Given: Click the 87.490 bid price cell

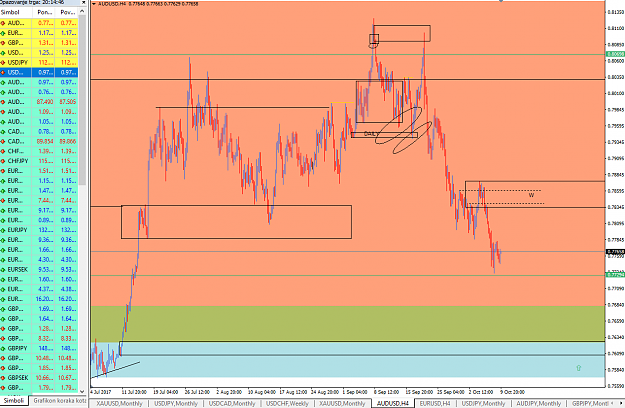Looking at the screenshot, I should pyautogui.click(x=45, y=102).
